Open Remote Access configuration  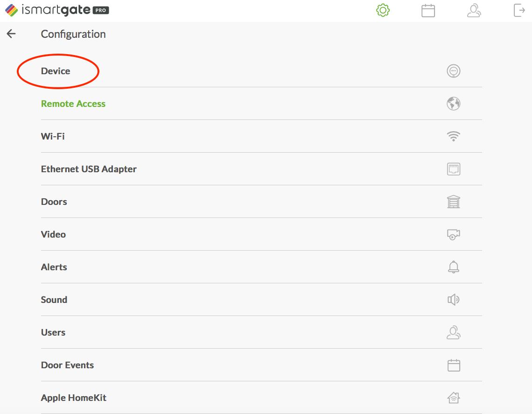pyautogui.click(x=73, y=104)
